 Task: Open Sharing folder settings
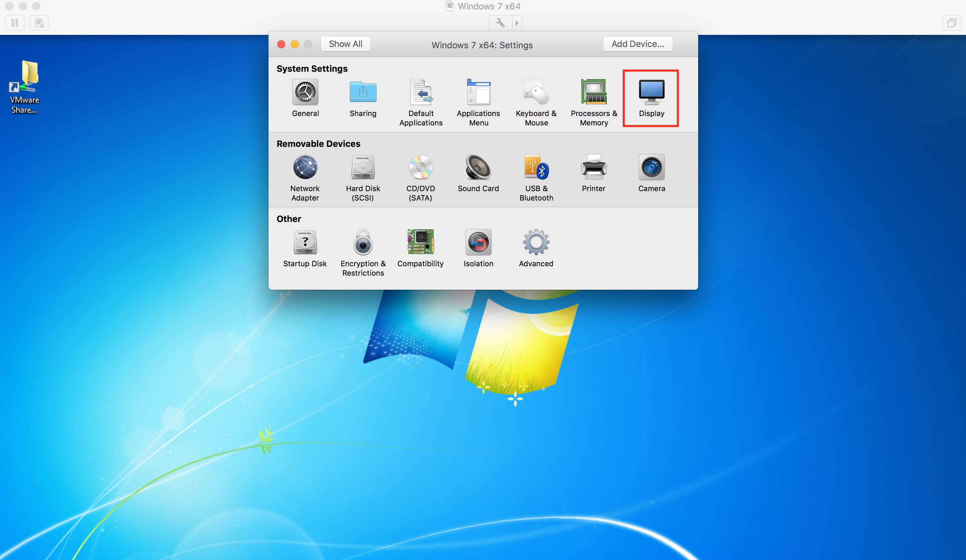pos(363,92)
